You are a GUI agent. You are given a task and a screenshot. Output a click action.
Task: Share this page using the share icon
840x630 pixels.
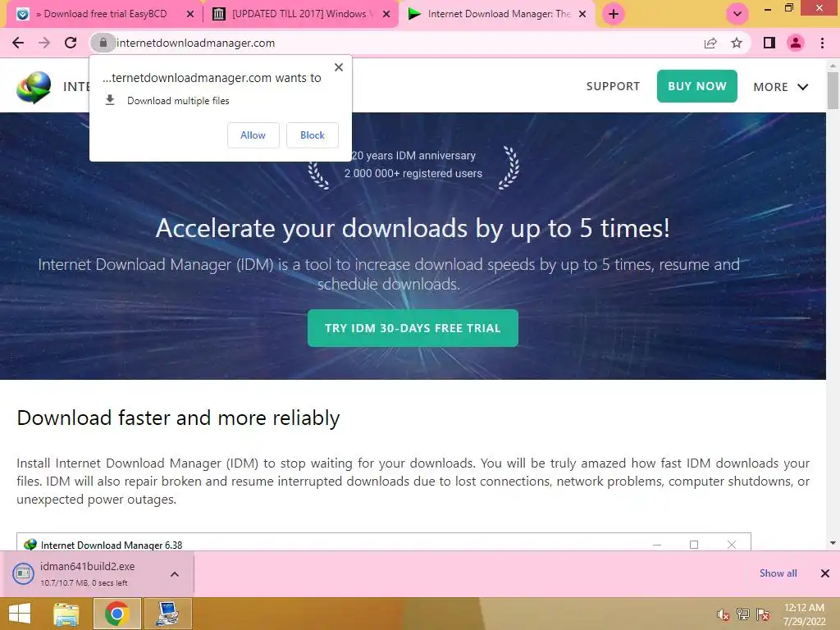[710, 43]
